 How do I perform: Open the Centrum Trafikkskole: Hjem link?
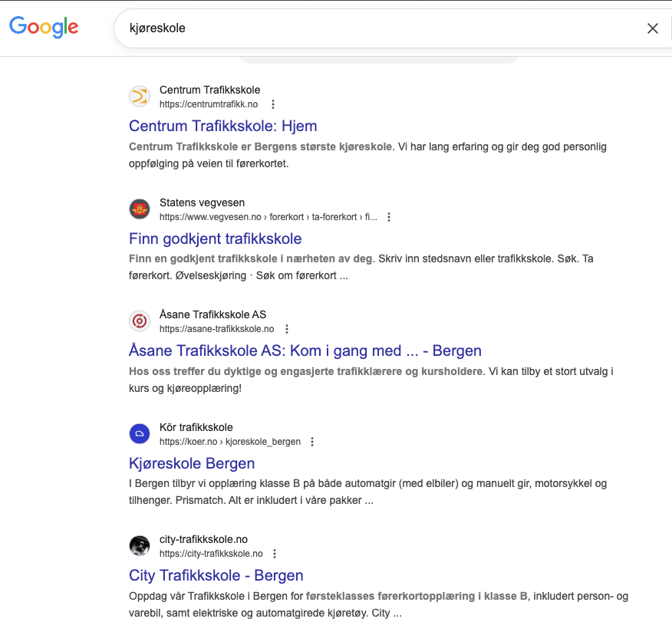pos(222,126)
